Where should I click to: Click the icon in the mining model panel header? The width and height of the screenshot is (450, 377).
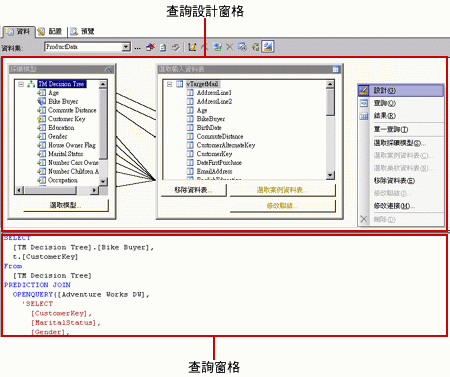[109, 69]
